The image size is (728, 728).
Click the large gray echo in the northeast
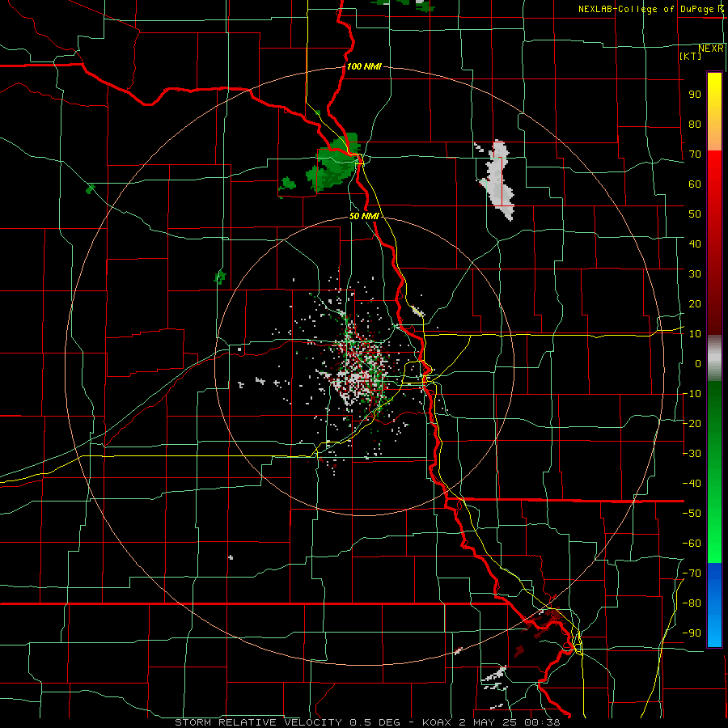coord(497,180)
